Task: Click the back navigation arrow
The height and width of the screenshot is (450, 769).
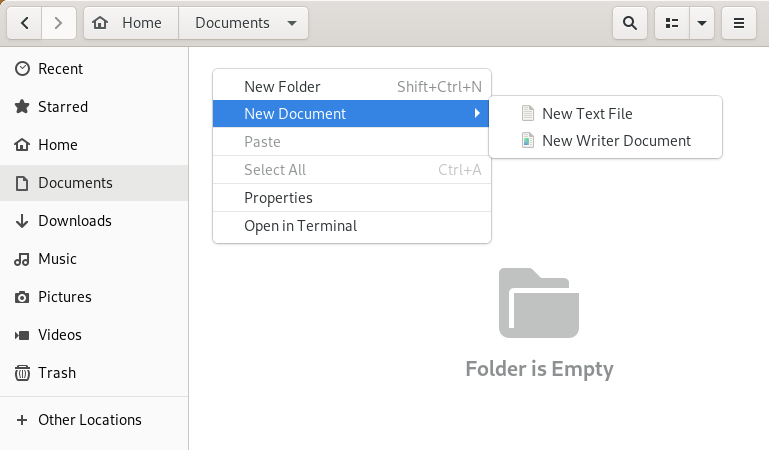Action: click(x=25, y=22)
